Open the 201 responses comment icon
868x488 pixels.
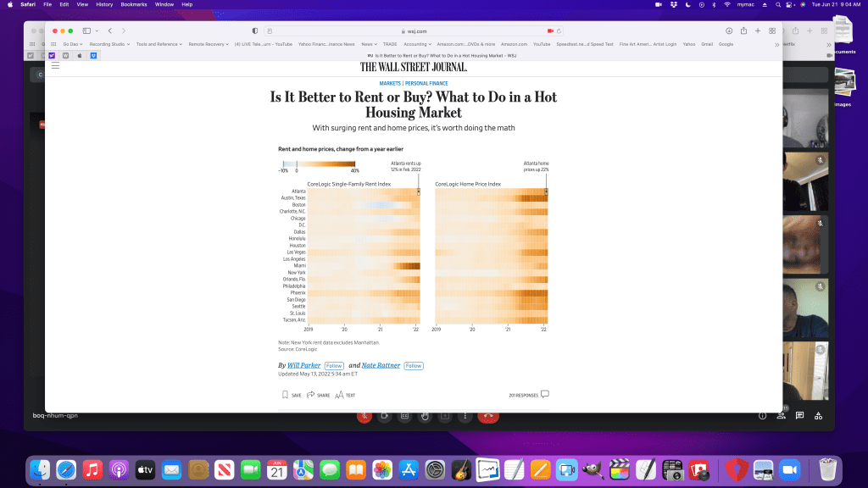point(545,394)
